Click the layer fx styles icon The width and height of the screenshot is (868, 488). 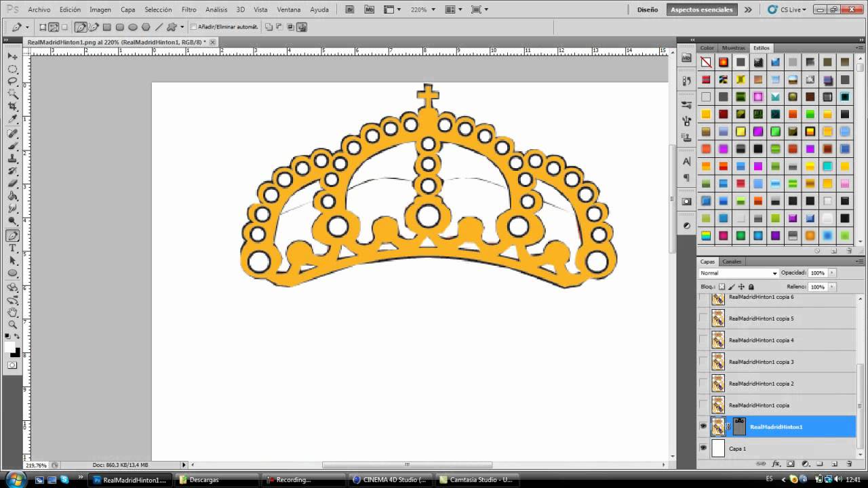[776, 464]
